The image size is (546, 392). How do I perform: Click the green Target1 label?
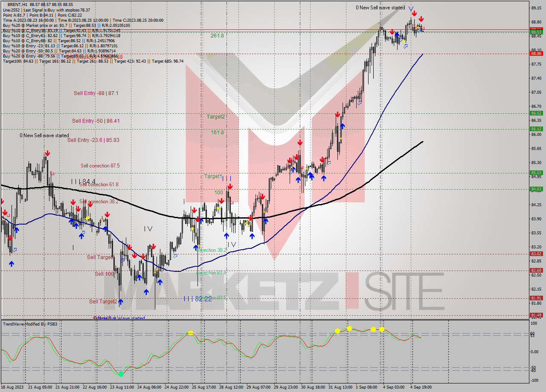tap(213, 176)
